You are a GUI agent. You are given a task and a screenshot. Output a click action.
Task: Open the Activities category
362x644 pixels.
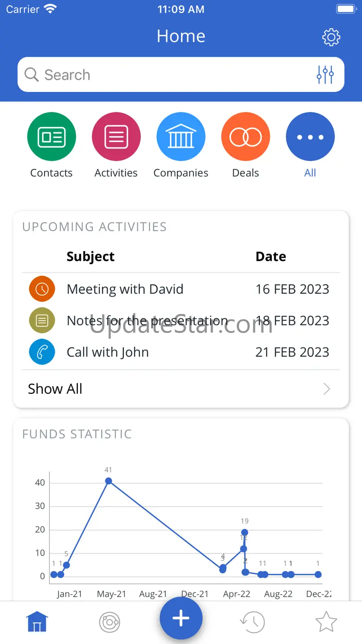click(x=116, y=137)
